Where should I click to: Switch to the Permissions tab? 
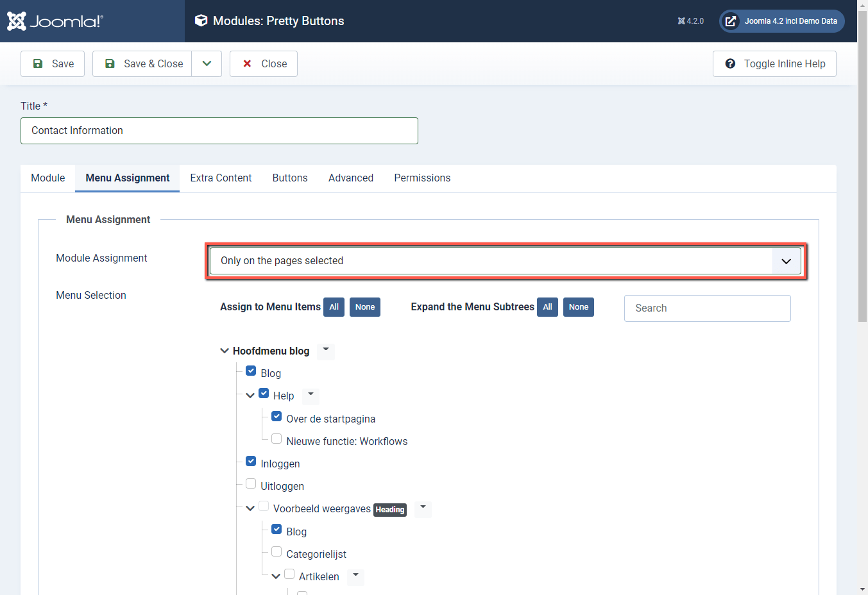pos(422,178)
